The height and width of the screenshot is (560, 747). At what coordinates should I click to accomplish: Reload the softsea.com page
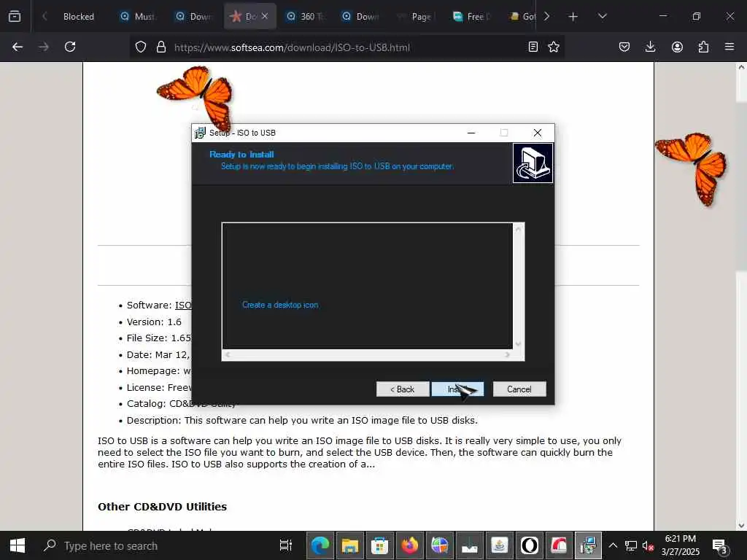pyautogui.click(x=70, y=47)
